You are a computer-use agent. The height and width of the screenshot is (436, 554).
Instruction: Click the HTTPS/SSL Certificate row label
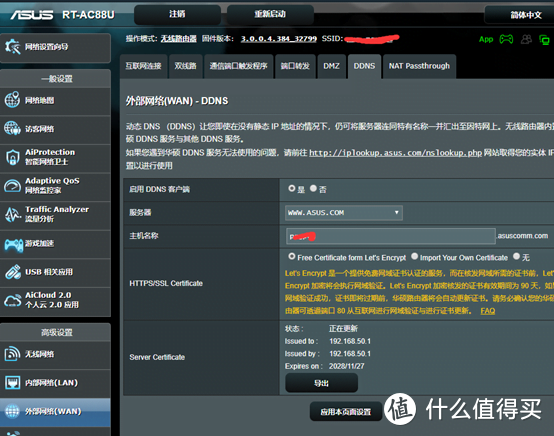coord(166,283)
